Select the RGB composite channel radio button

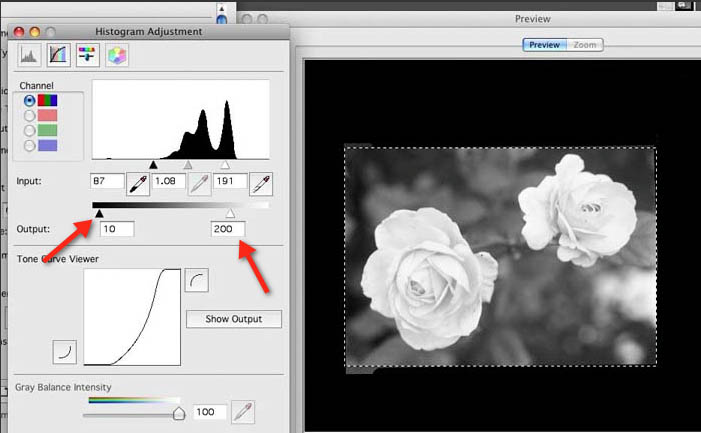[30, 101]
